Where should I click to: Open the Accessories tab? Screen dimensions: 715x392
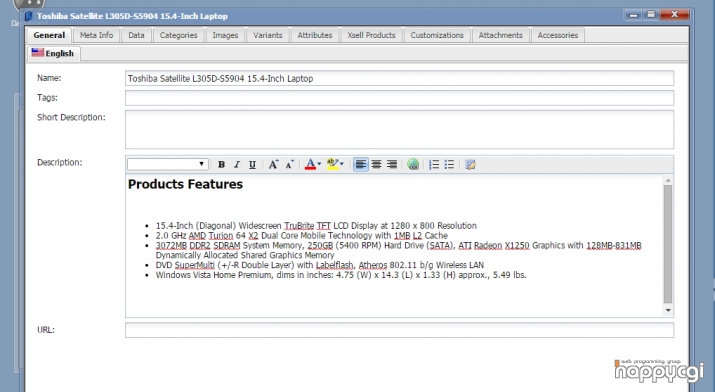coord(558,35)
